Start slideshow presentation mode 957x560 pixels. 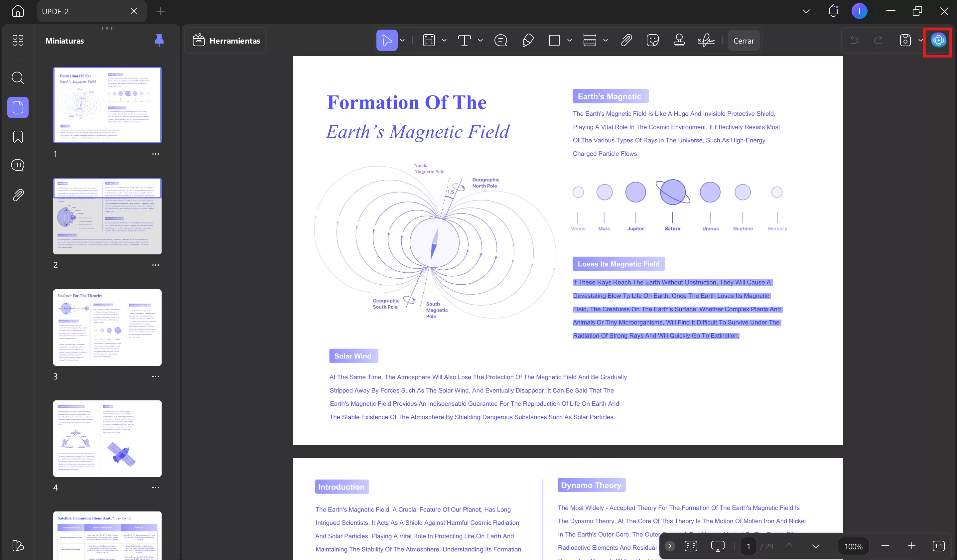[717, 546]
